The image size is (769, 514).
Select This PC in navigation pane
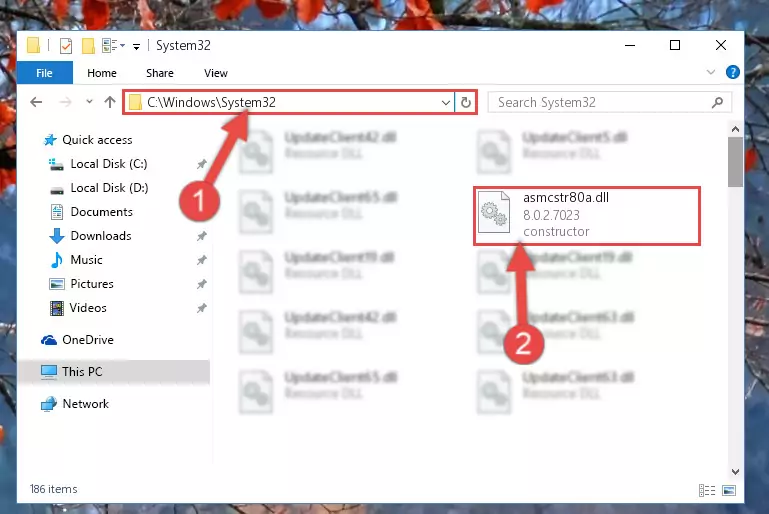[114, 372]
